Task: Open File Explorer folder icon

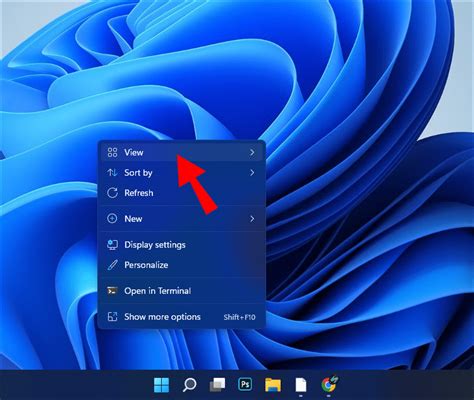Action: tap(273, 385)
